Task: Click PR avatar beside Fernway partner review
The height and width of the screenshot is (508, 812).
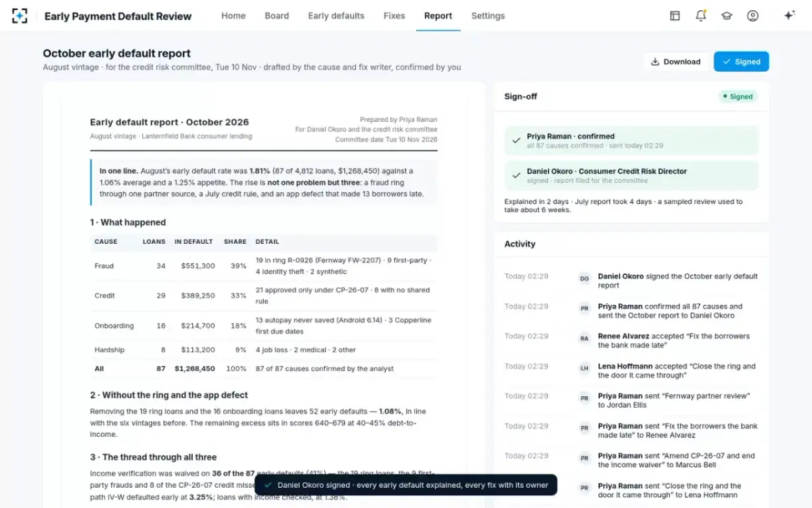Action: tap(584, 398)
